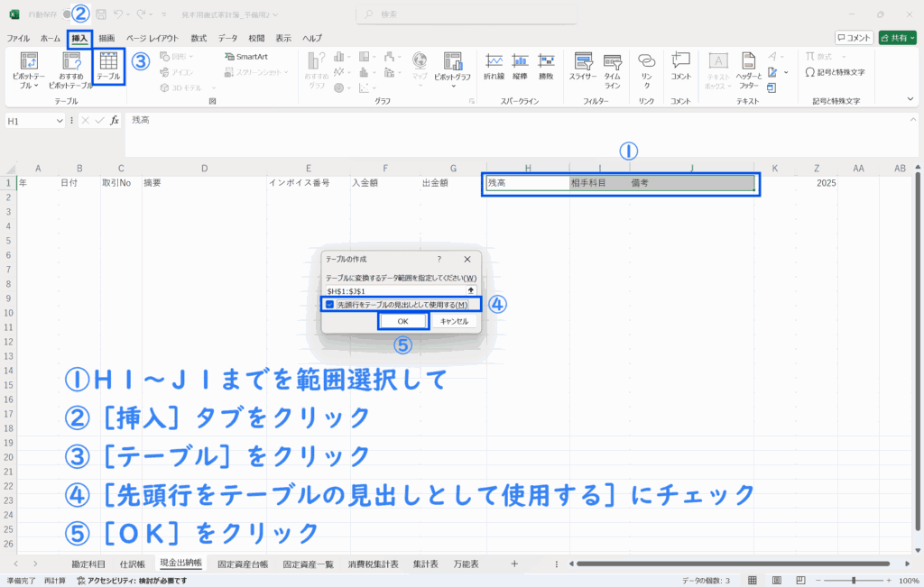Switch to the データ tab
The image size is (924, 587).
tap(227, 38)
